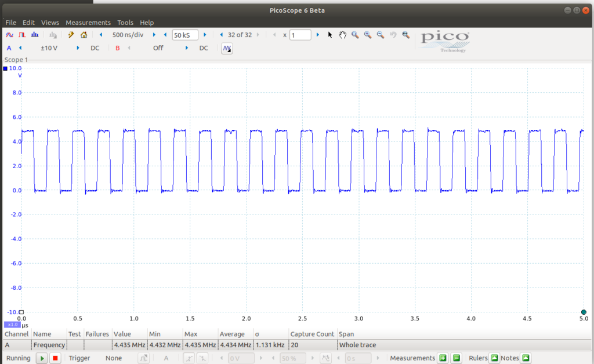This screenshot has height=364, width=594.
Task: Switch to Scope mode icon
Action: [x=9, y=35]
